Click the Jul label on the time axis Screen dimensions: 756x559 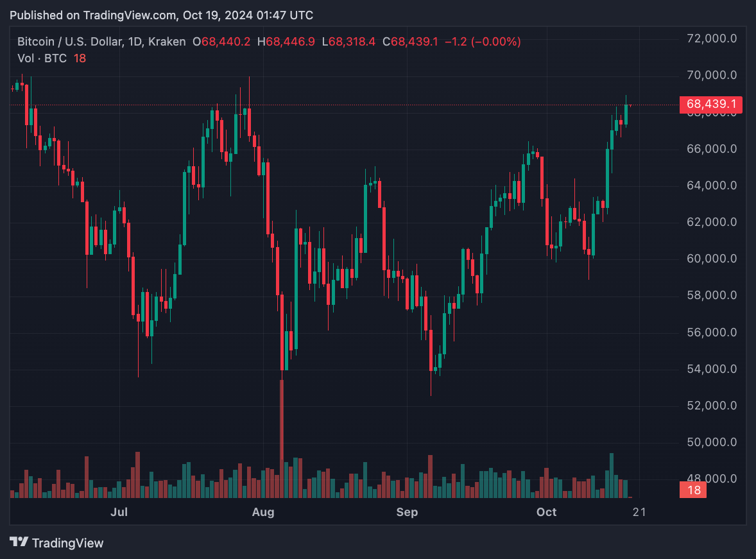click(119, 512)
